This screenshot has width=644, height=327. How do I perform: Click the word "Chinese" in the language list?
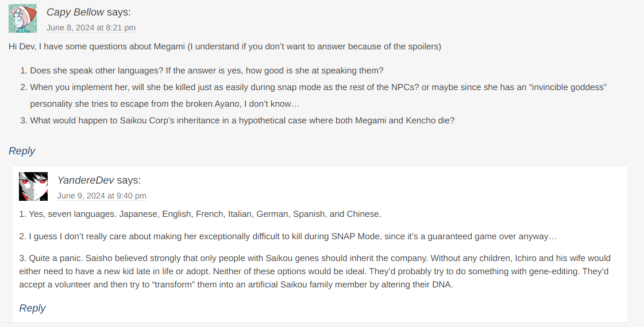(x=363, y=214)
